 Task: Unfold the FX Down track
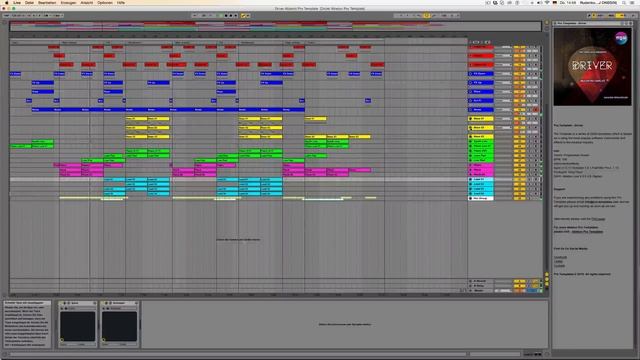pos(471,74)
